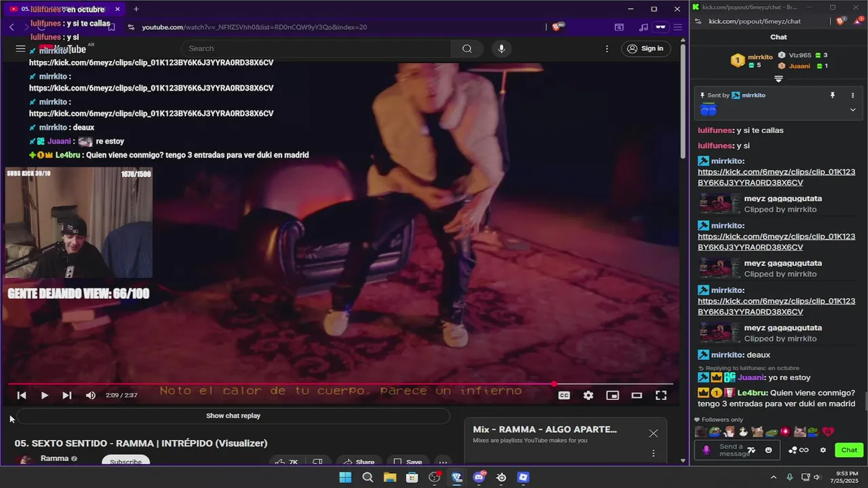This screenshot has height=488, width=868.
Task: Insert the red heart emote in Kick chat
Action: 827,432
